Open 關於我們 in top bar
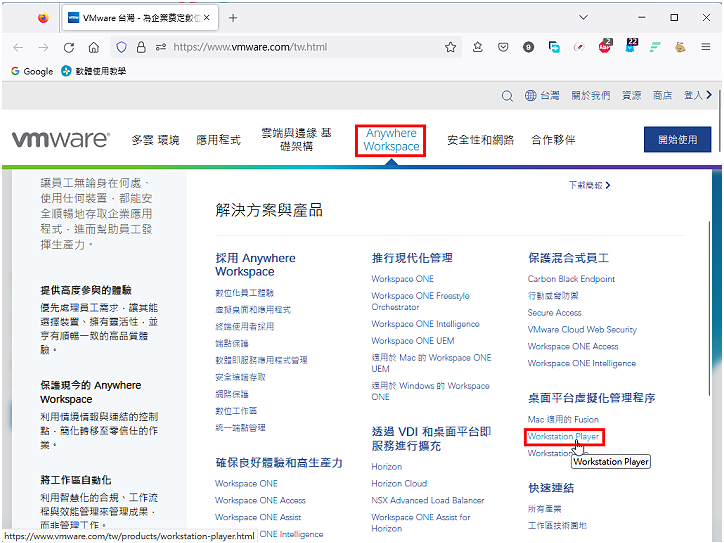 [x=591, y=96]
